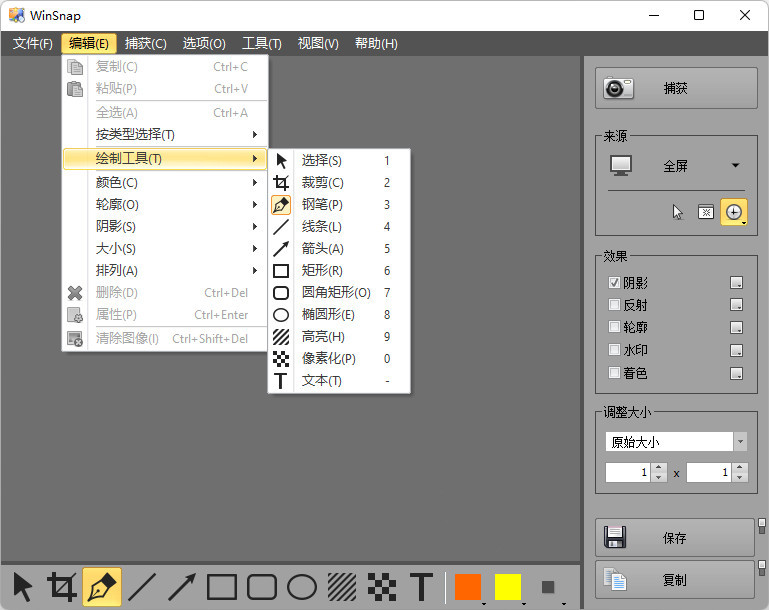Select the Highlight hatch tool in bottom toolbar
The image size is (769, 610).
(x=342, y=587)
